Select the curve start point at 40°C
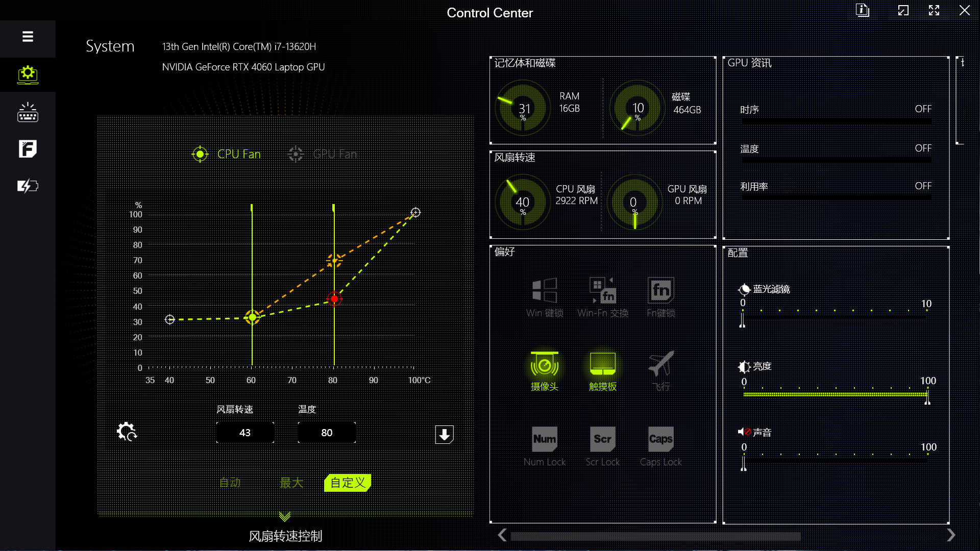 [170, 319]
